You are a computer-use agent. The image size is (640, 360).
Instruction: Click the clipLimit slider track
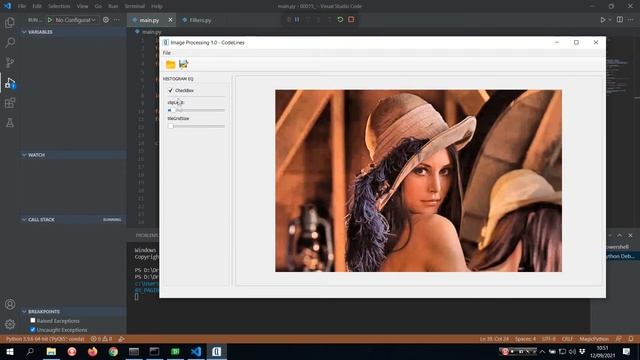(x=196, y=110)
